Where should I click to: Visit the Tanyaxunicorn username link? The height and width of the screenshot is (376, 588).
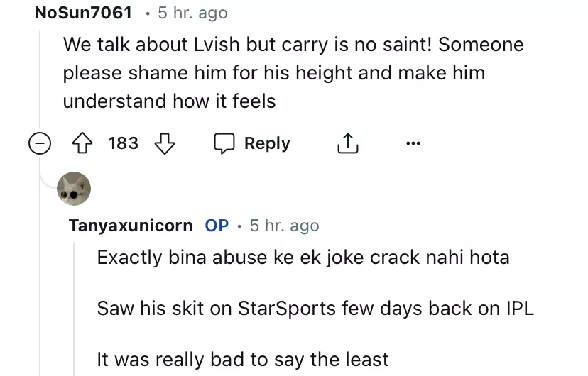point(131,226)
